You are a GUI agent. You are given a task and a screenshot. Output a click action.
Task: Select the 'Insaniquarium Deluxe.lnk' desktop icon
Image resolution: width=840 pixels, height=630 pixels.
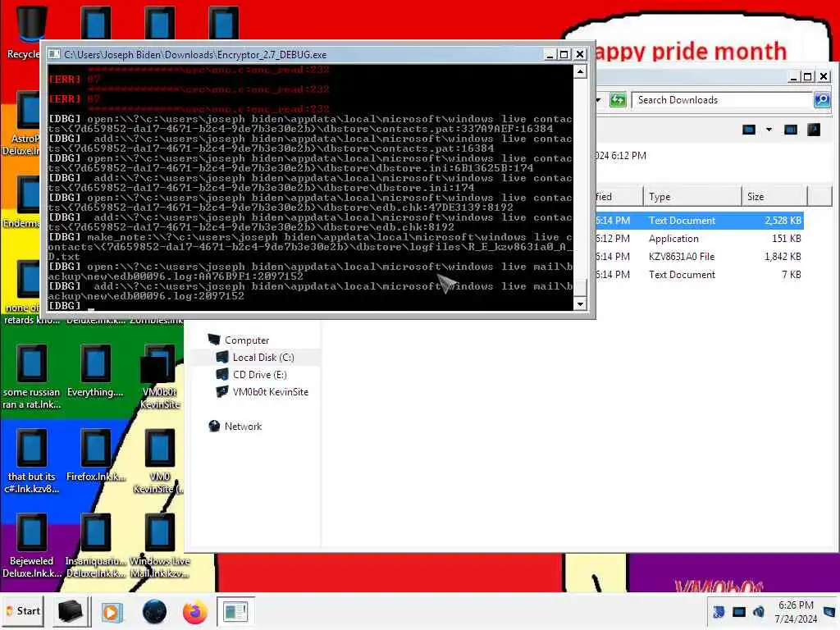click(95, 546)
